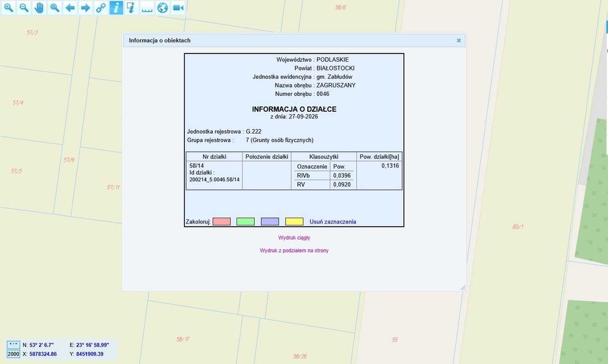The image size is (608, 364).
Task: Color the parcel with the purple swatch
Action: (x=270, y=221)
